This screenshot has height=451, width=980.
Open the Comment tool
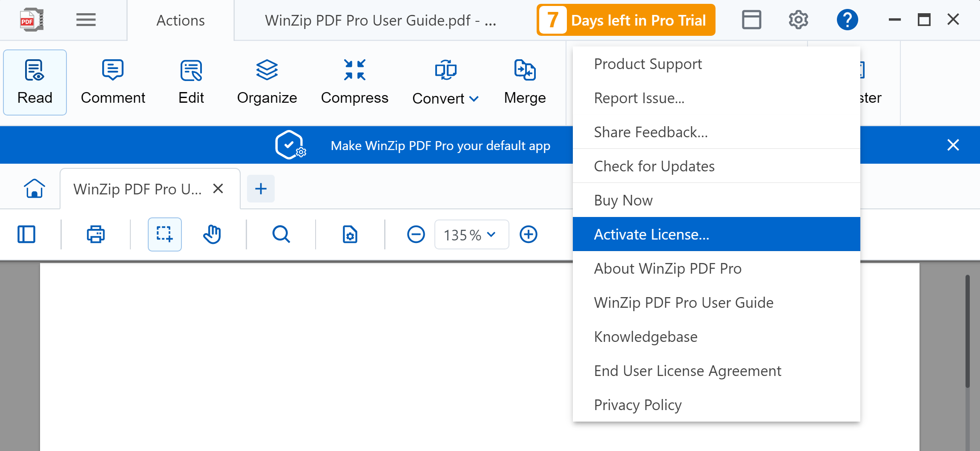click(x=113, y=82)
